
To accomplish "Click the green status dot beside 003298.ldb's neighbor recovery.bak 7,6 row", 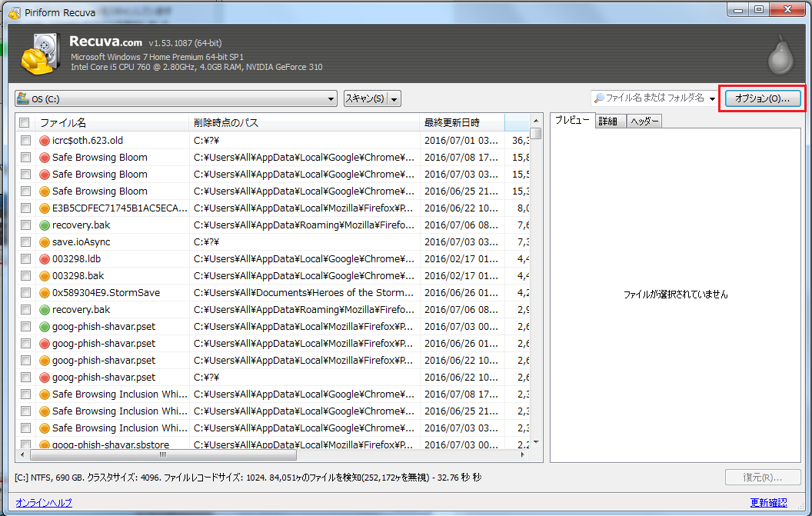I will (x=45, y=225).
